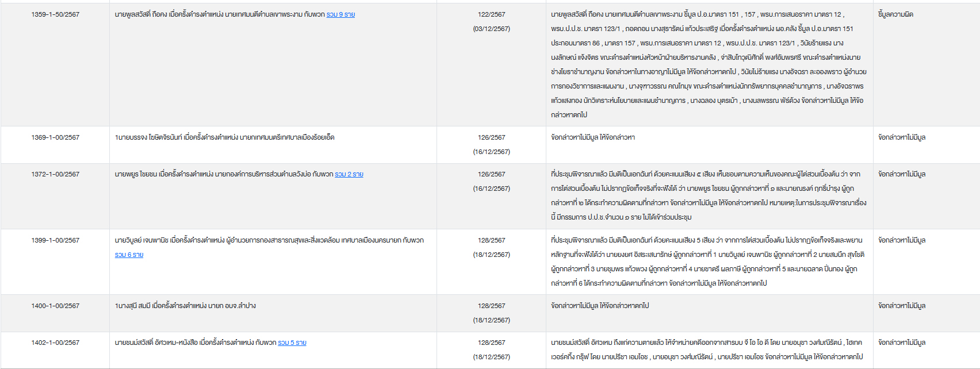Click case number 1402-1-00/2567
The width and height of the screenshot is (980, 369).
pyautogui.click(x=55, y=343)
